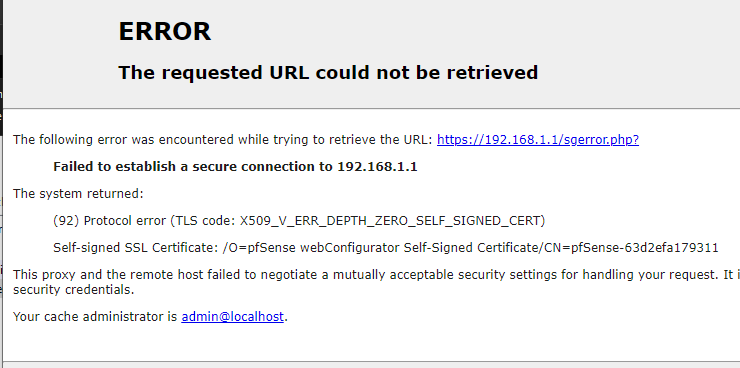Click the IP 192.168.1.1 in bold message
This screenshot has width=740, height=368.
click(377, 167)
